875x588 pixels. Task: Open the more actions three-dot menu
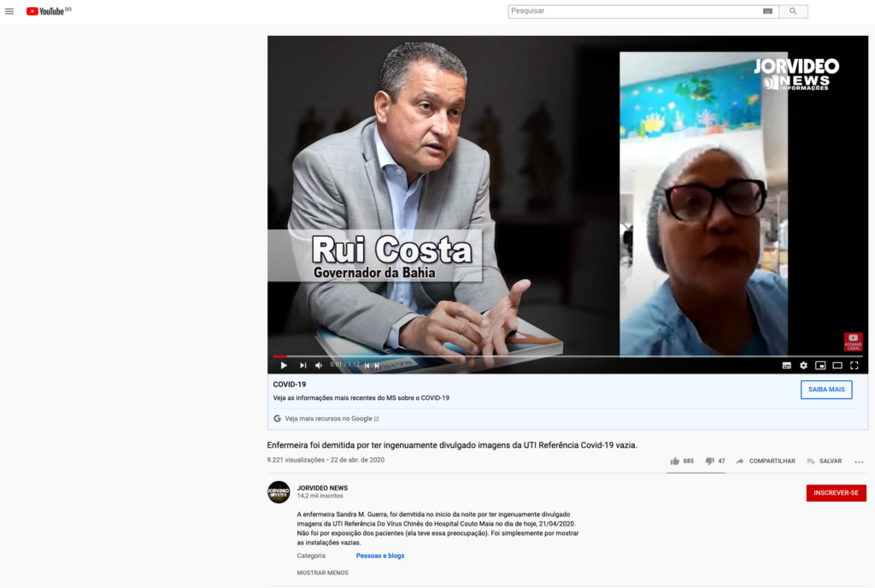[x=859, y=462]
